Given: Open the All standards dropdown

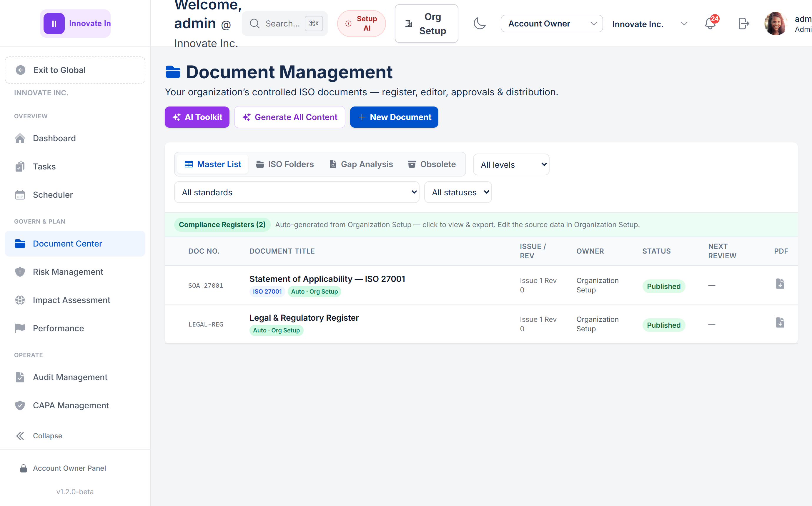Looking at the screenshot, I should [x=297, y=192].
